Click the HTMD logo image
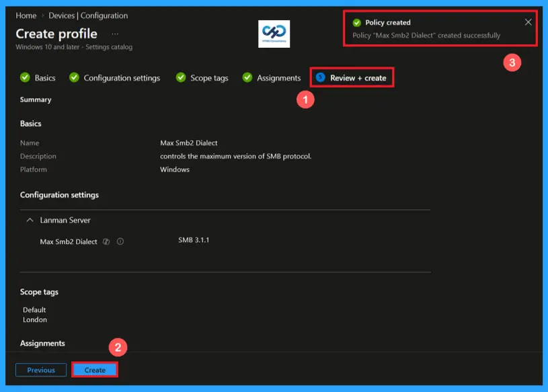548x392 pixels. point(274,34)
